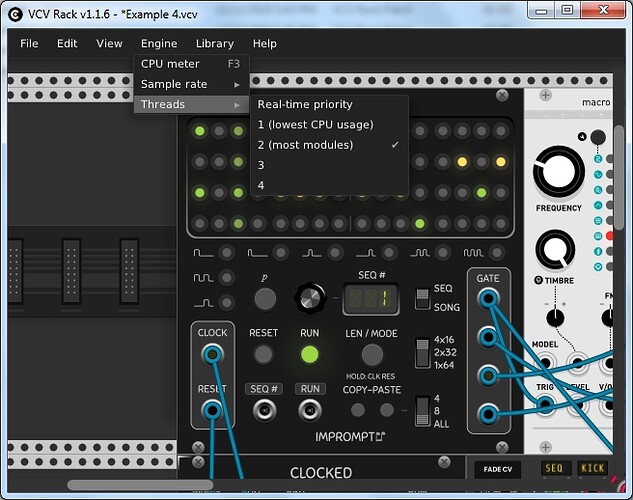
Task: Flip the SEQ / SONG switch
Action: [x=423, y=299]
